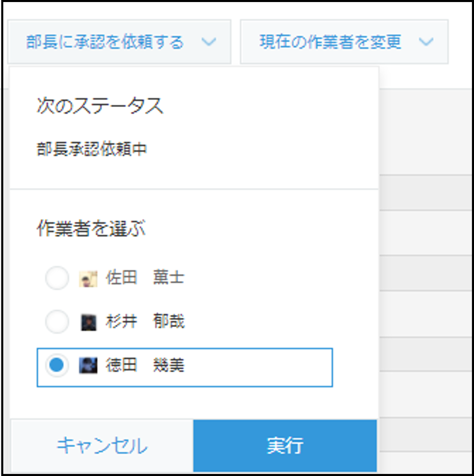This screenshot has height=476, width=474.
Task: Click the 次のステータス heading
Action: click(100, 105)
